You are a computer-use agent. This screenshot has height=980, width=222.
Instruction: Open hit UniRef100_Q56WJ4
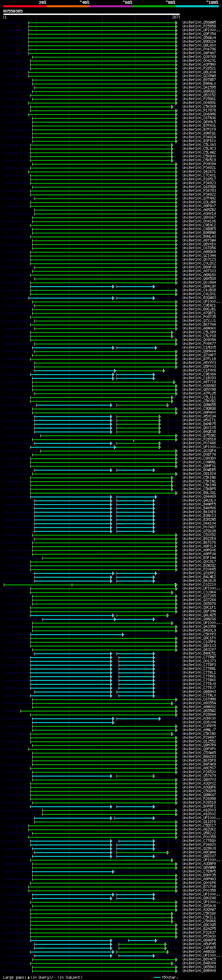tap(199, 38)
